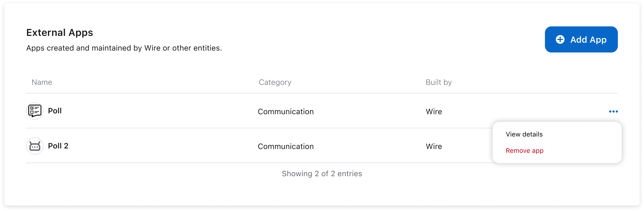Click the three-dot options icon for Poll

click(x=613, y=111)
